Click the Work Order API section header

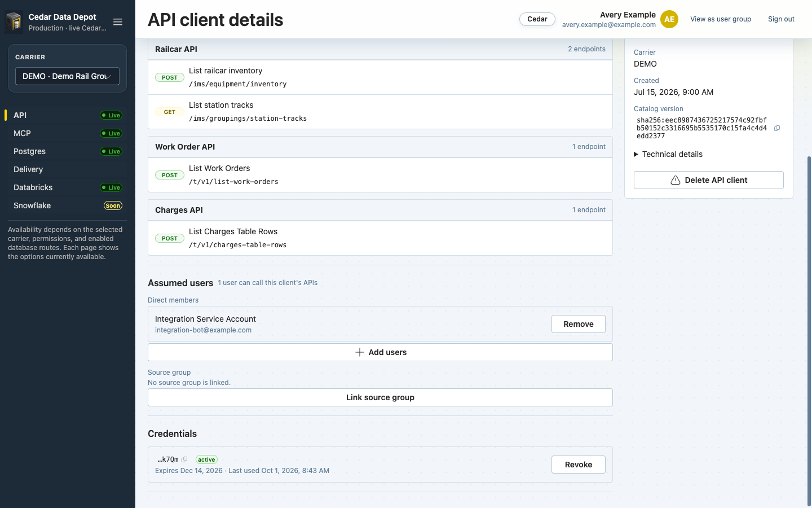click(x=380, y=147)
